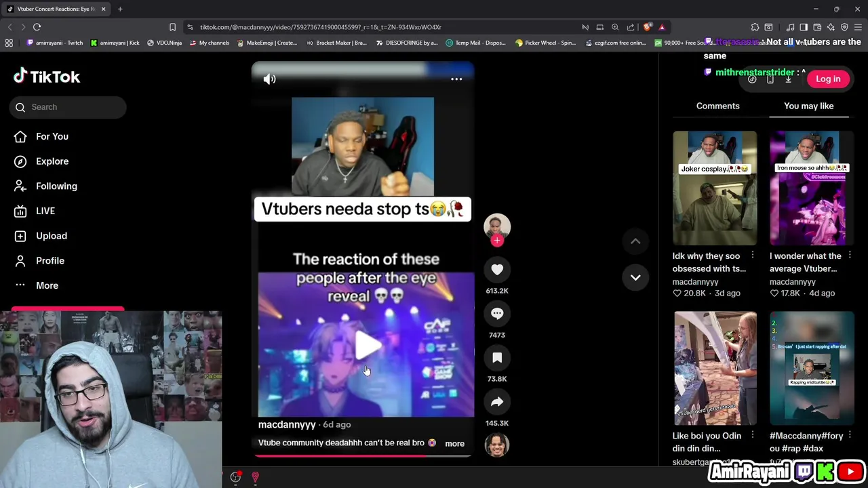Screen dimensions: 868x488
Task: Bookmark this page icon left of URL
Action: pos(172,27)
